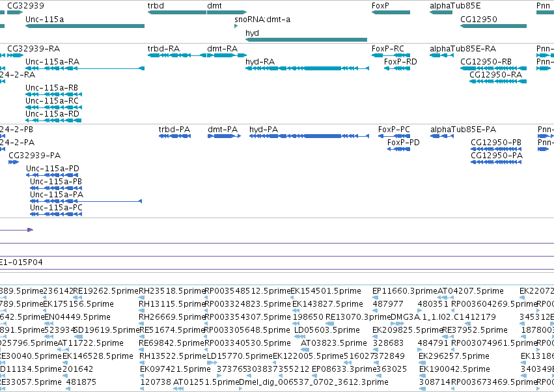Click EST EK209825.5prime
The image size is (554, 392).
(408, 330)
